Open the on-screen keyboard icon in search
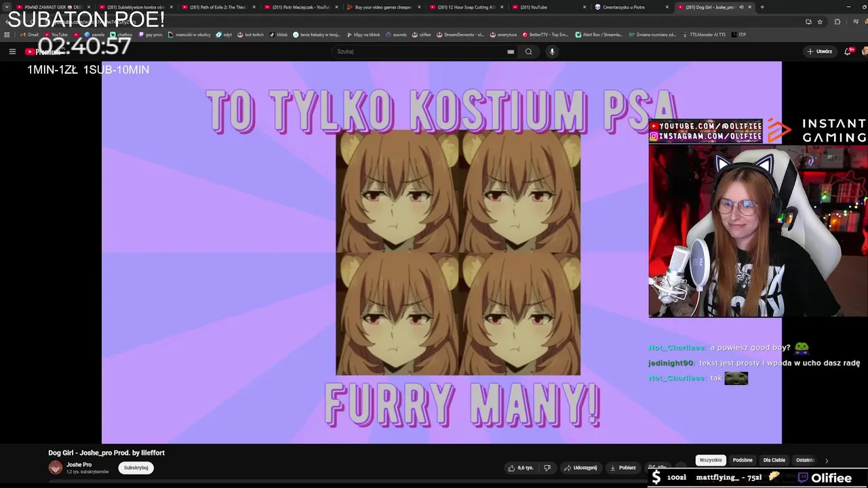 [x=511, y=52]
